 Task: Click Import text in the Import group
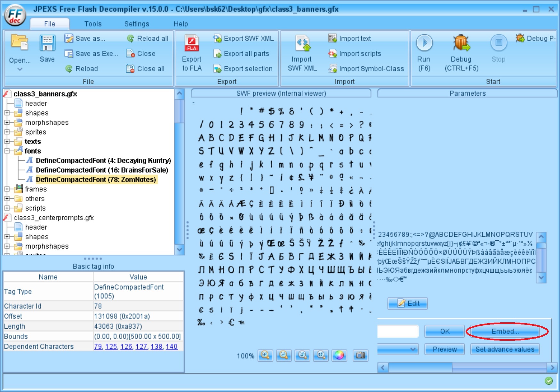click(349, 38)
